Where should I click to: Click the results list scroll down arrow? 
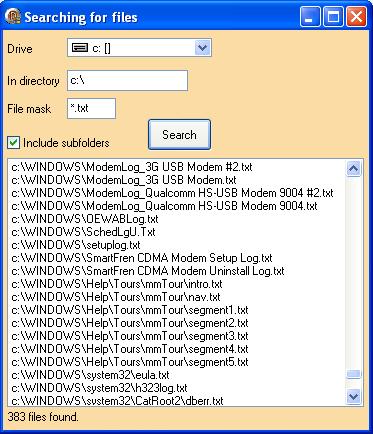[353, 396]
